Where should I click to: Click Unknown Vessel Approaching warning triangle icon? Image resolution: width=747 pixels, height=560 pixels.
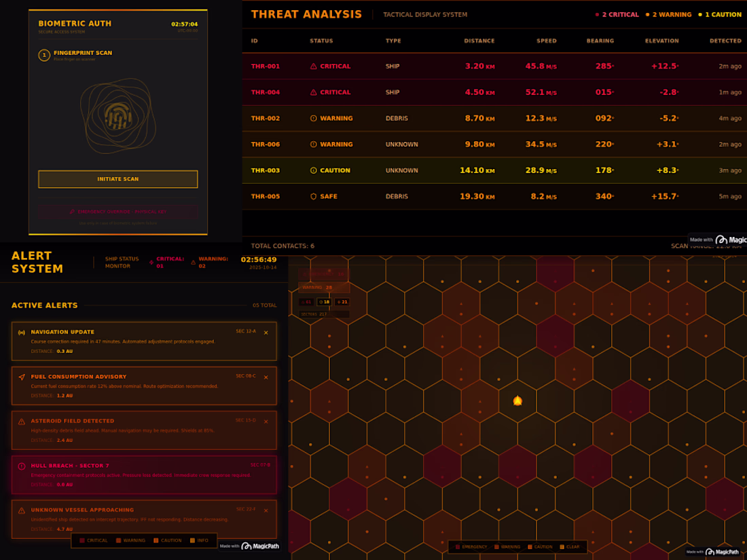(x=22, y=510)
